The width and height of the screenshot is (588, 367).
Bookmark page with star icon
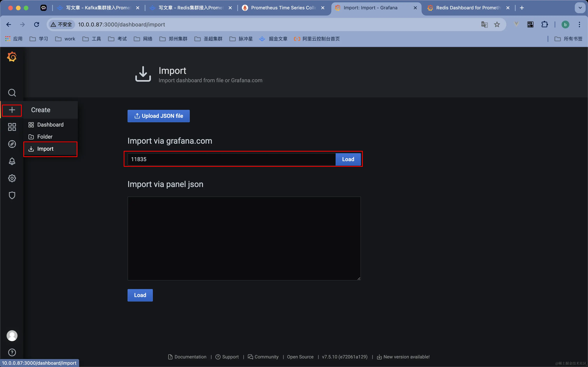tap(497, 24)
